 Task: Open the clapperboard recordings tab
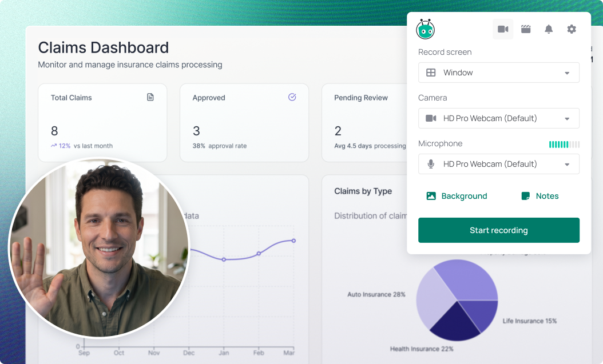pyautogui.click(x=526, y=29)
